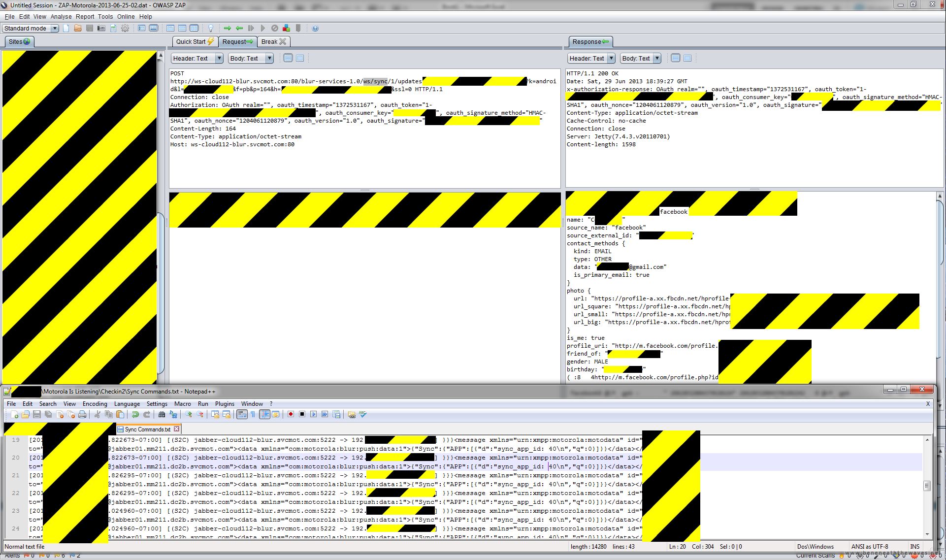Image resolution: width=946 pixels, height=560 pixels.
Task: Click ZAP Step break control icon
Action: click(x=251, y=29)
